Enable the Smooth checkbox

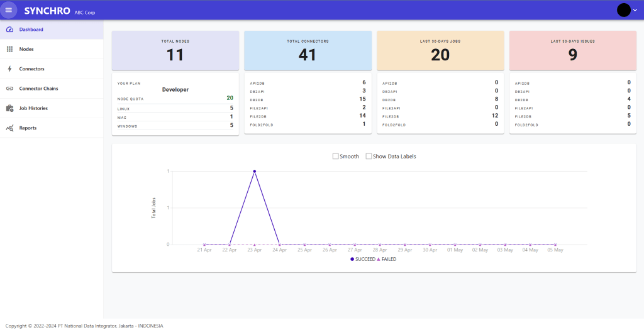(336, 156)
